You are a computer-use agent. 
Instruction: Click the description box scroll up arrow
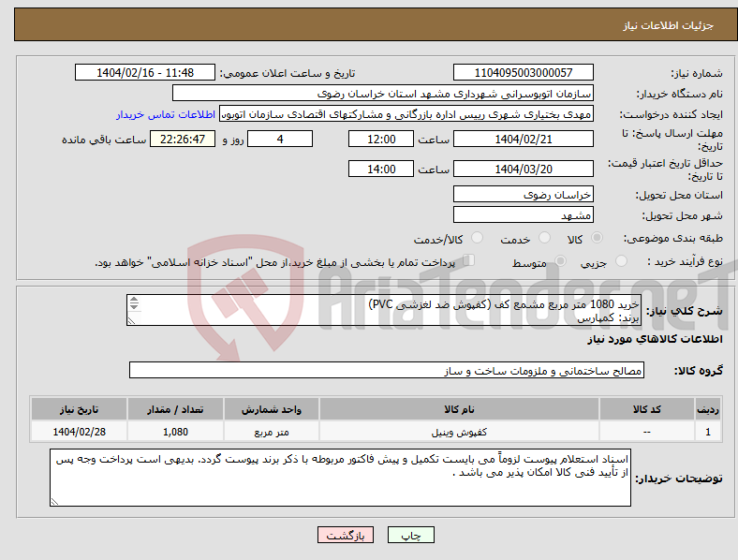(134, 300)
